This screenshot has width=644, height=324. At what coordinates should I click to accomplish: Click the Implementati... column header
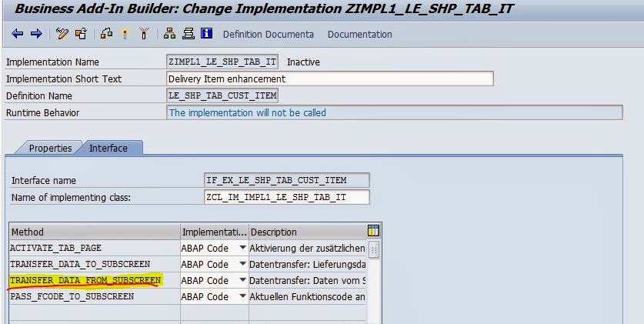215,232
